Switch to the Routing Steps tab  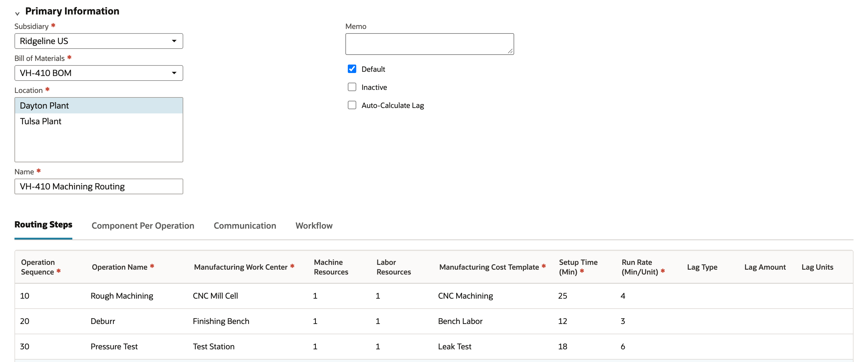(43, 225)
